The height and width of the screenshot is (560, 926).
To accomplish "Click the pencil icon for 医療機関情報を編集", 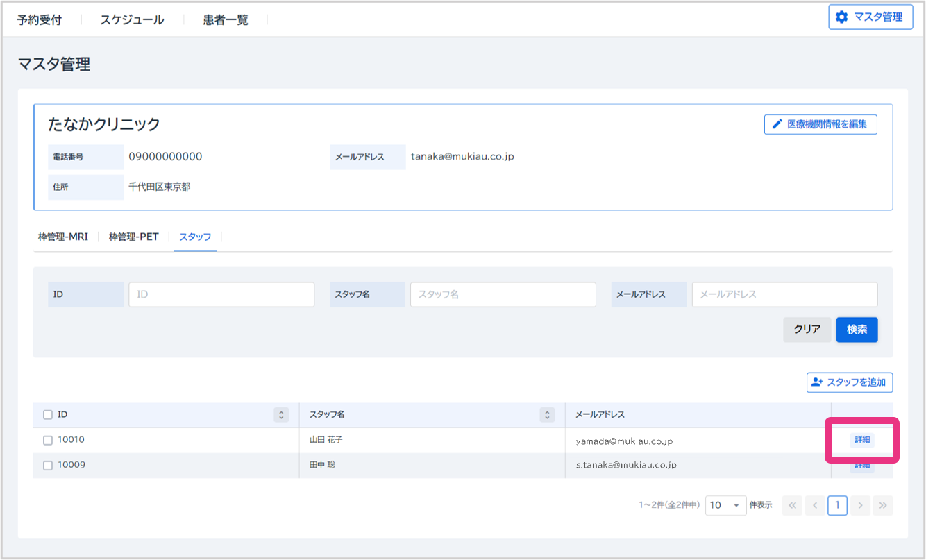I will pos(777,125).
